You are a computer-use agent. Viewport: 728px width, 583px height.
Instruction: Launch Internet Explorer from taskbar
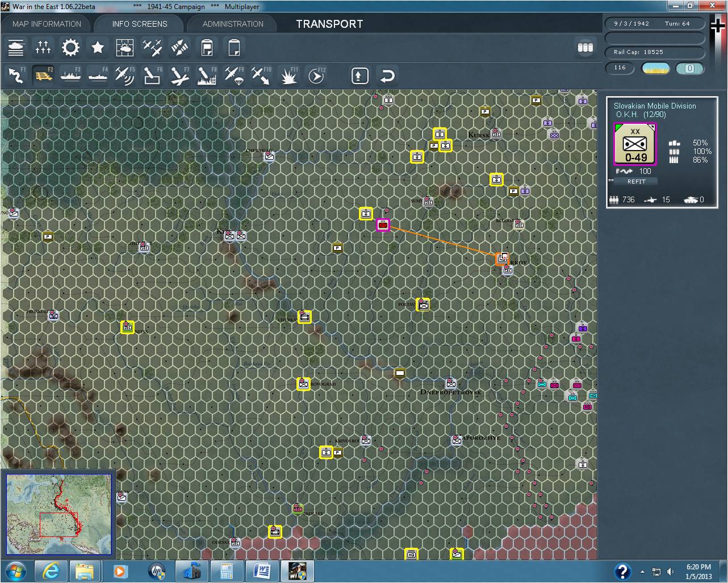[x=51, y=571]
